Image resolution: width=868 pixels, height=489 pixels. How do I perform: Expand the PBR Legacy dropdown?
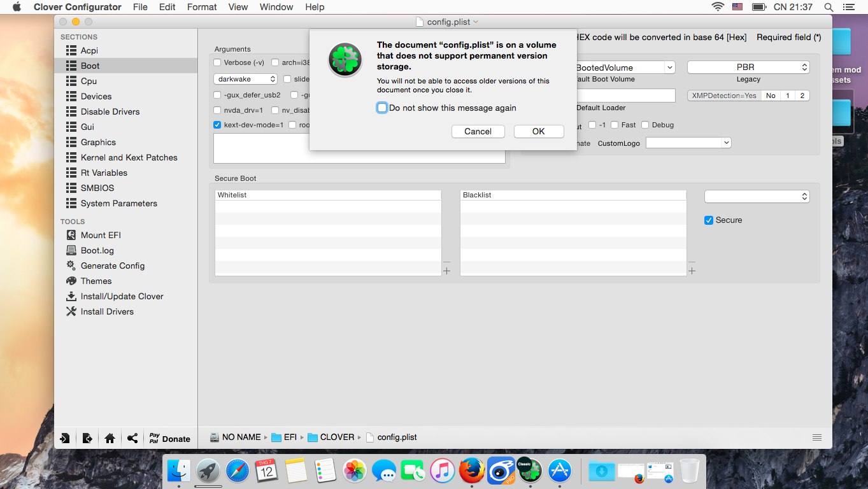pos(748,67)
